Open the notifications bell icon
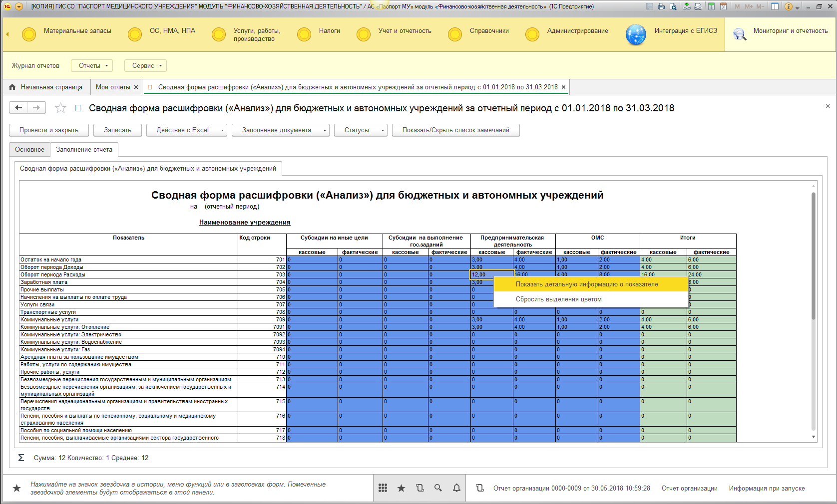The height and width of the screenshot is (504, 837). click(x=456, y=488)
